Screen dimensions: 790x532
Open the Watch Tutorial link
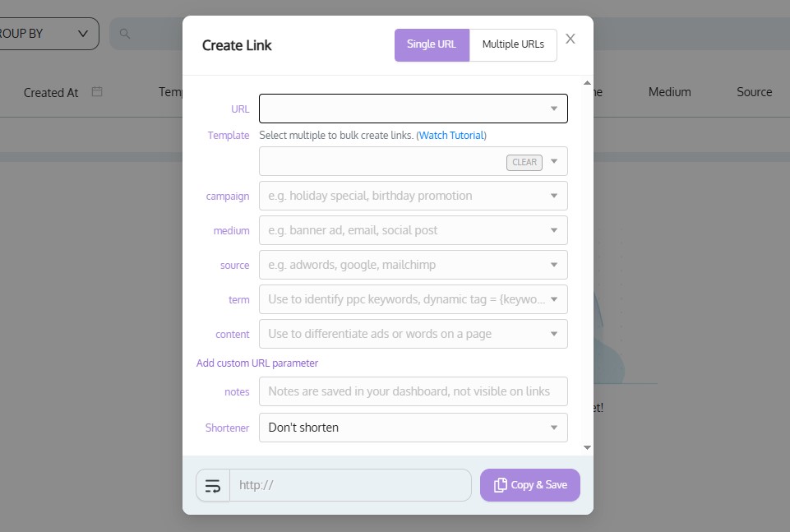[x=451, y=135]
